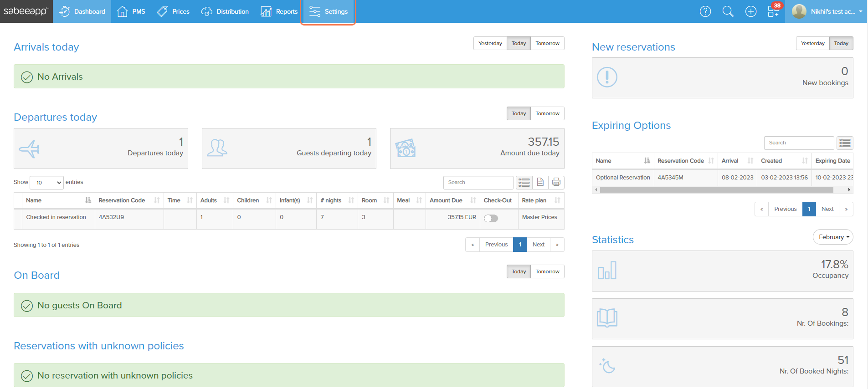Click list view icon in Expiring Options
This screenshot has height=389, width=868.
click(845, 143)
